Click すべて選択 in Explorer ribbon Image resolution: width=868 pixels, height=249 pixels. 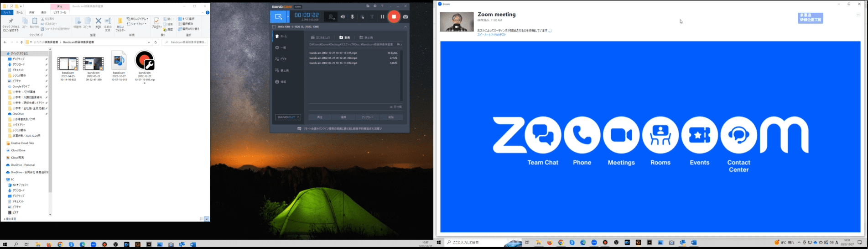(187, 19)
